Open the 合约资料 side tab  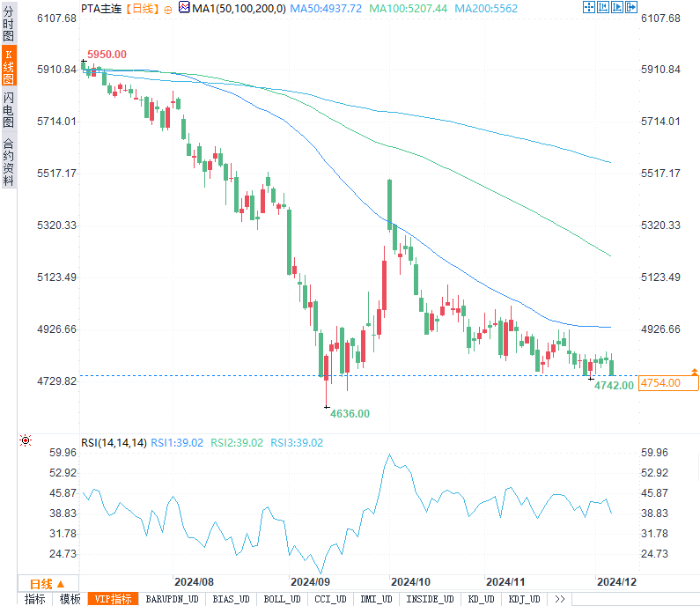(x=8, y=161)
